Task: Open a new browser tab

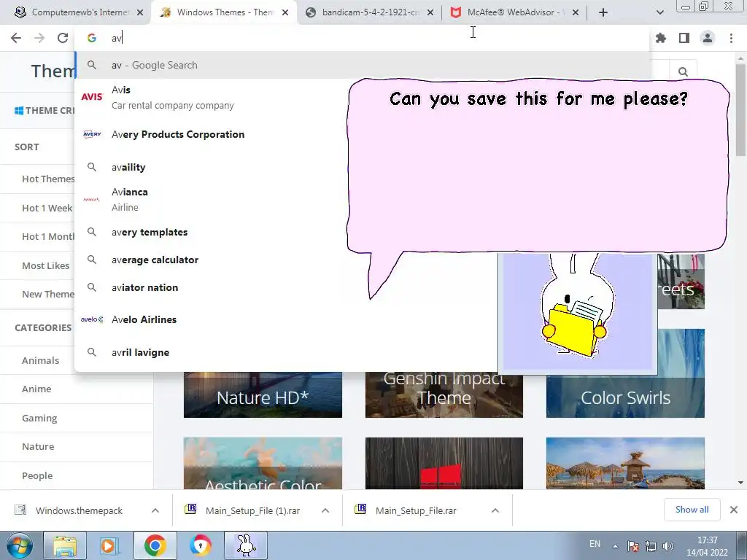Action: click(x=603, y=12)
